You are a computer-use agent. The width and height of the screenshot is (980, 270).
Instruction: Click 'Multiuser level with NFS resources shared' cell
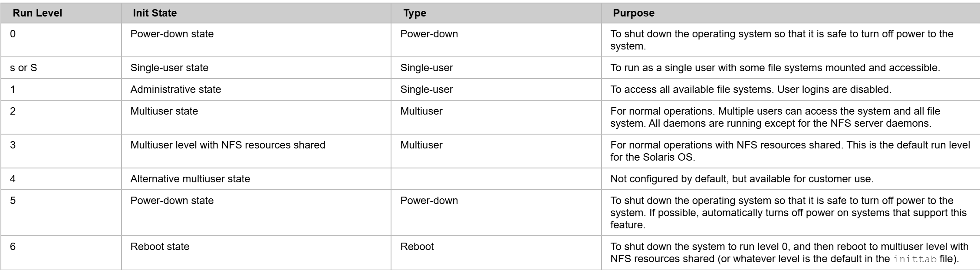[x=227, y=145]
